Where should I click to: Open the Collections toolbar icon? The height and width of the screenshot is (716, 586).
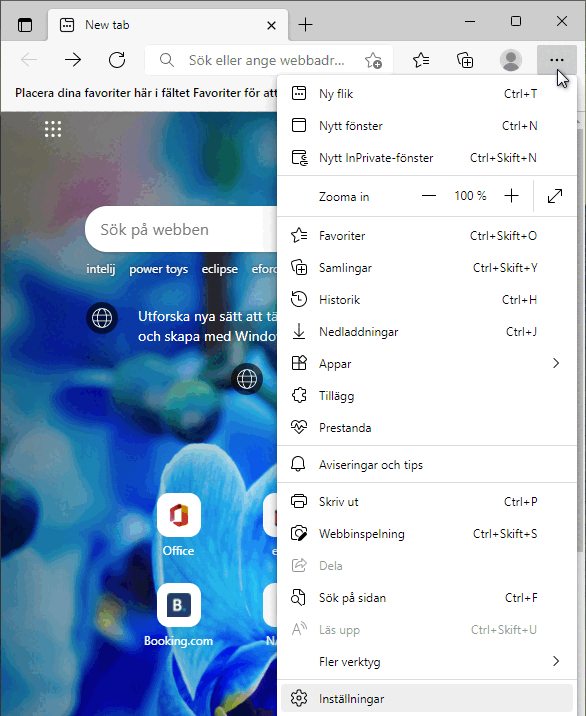pos(465,60)
